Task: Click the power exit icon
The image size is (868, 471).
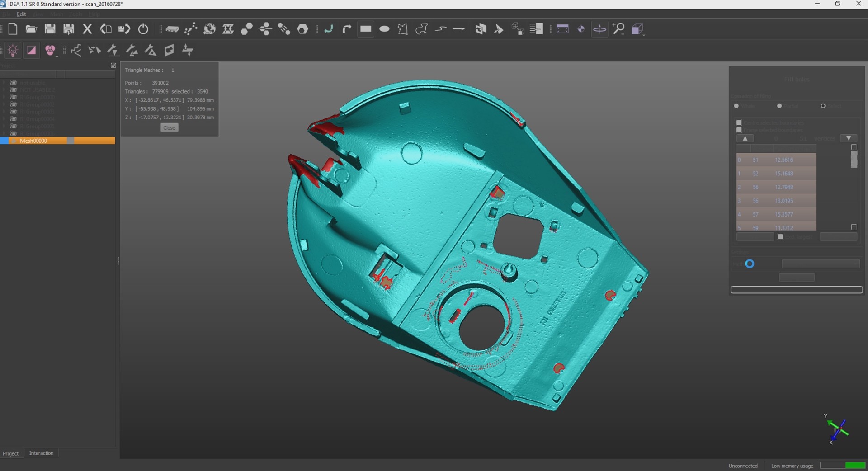Action: (x=143, y=29)
